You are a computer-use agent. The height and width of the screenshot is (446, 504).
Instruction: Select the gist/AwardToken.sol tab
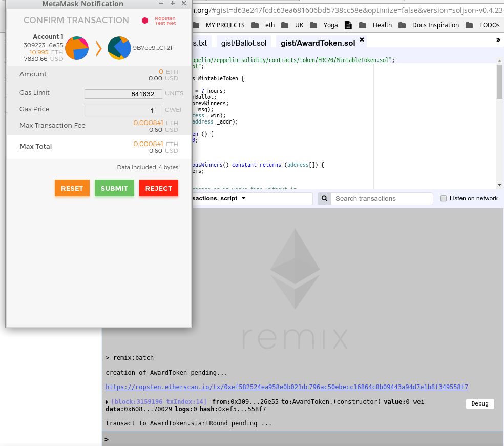(x=318, y=43)
